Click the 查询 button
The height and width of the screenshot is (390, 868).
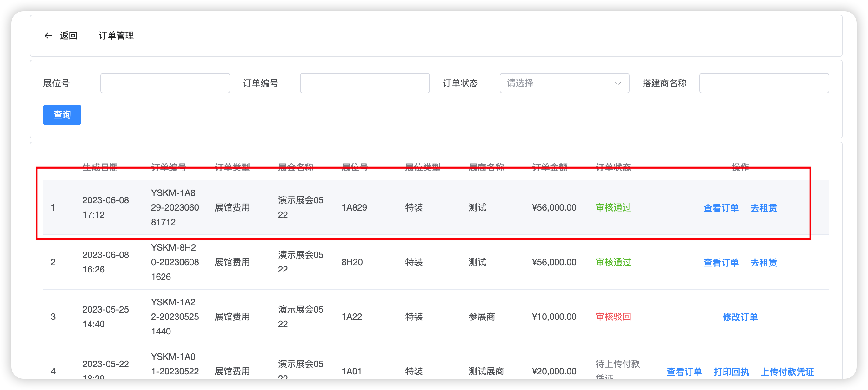(62, 115)
